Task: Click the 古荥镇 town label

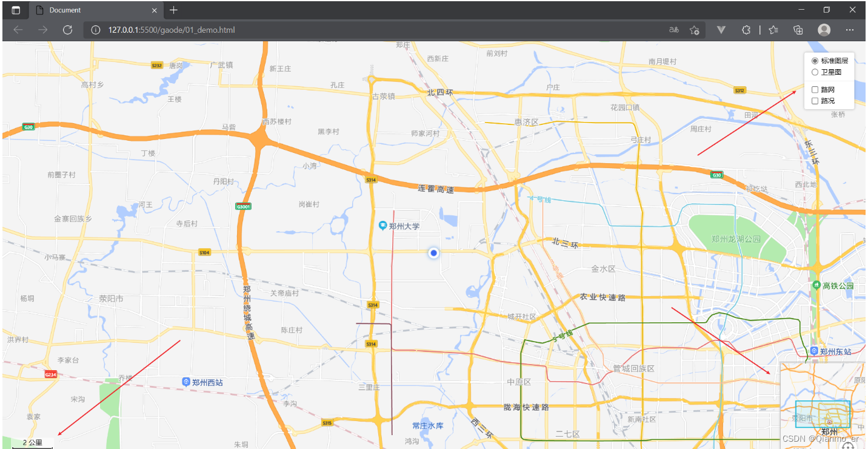Action: coord(383,96)
